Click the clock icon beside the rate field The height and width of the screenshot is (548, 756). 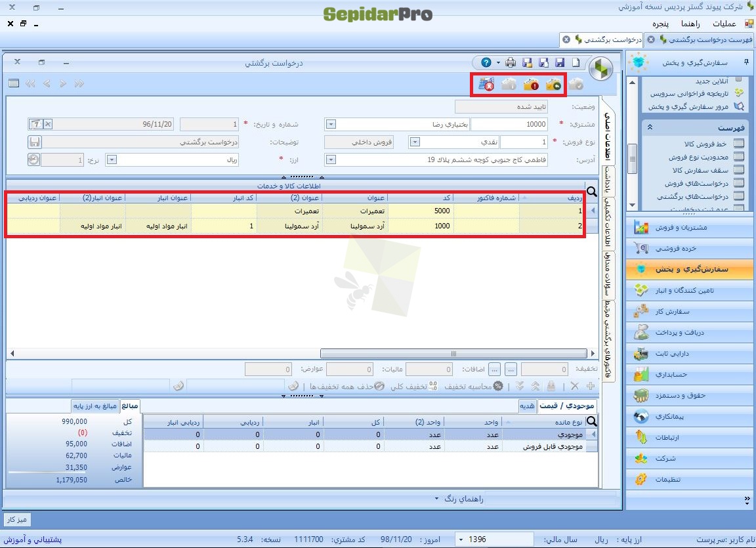33,159
